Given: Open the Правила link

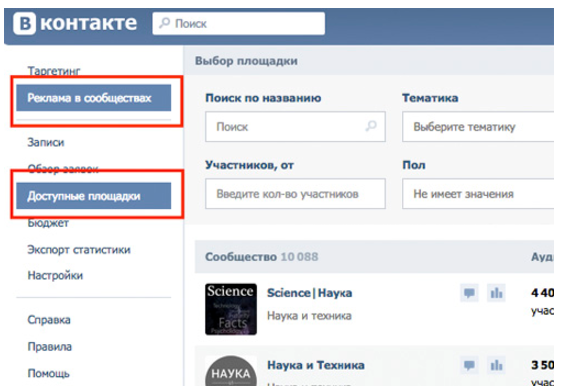Looking at the screenshot, I should point(50,347).
